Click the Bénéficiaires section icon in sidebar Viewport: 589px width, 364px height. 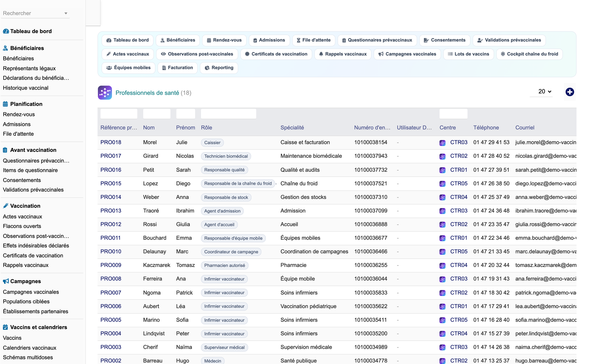tap(5, 48)
